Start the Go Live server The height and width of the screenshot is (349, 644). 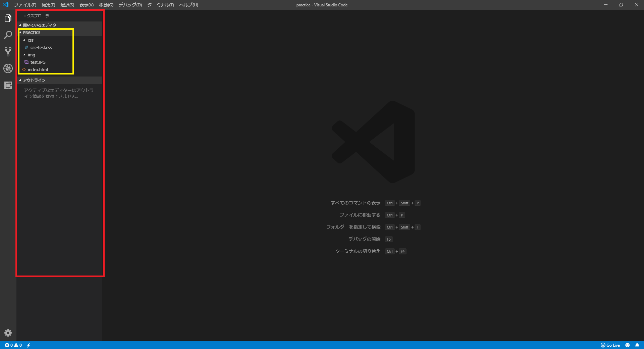[x=610, y=345]
